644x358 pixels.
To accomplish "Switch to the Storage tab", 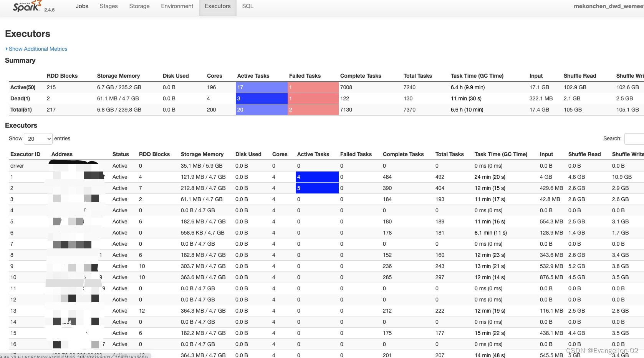I will coord(139,6).
